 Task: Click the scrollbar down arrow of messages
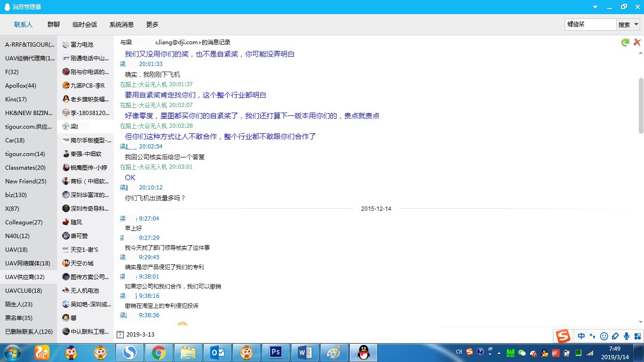[641, 322]
